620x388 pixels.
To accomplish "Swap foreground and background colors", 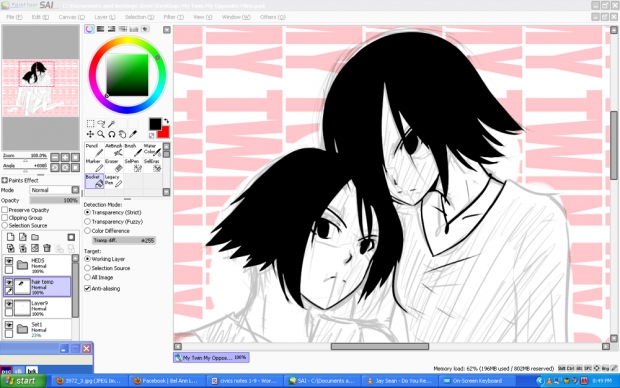I will [166, 121].
